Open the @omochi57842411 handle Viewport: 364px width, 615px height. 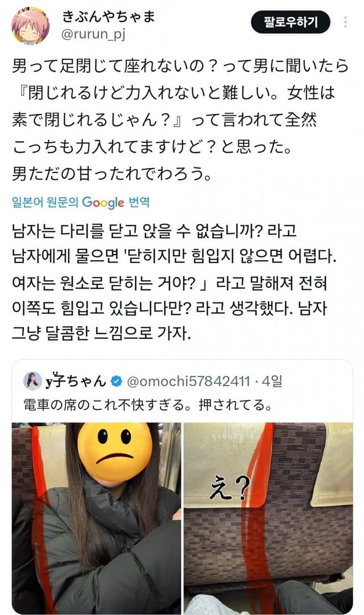pos(188,381)
